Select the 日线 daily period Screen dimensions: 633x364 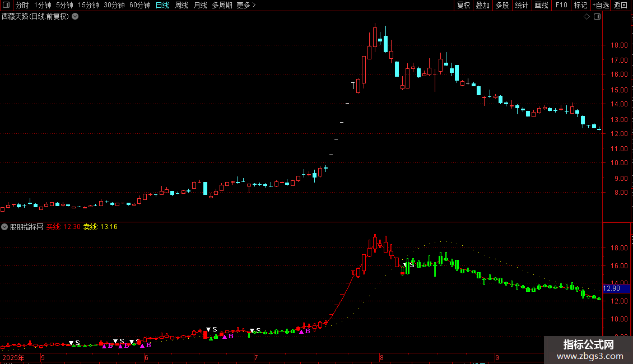coord(162,5)
